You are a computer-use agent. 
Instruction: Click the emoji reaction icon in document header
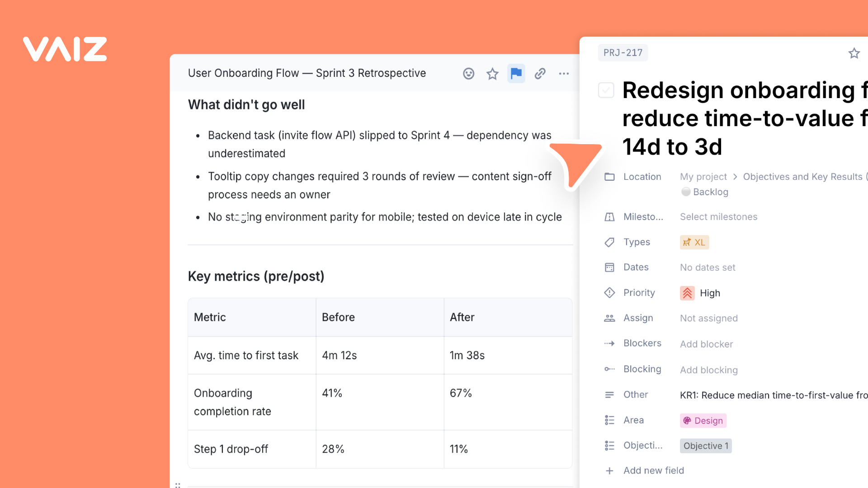click(x=468, y=74)
